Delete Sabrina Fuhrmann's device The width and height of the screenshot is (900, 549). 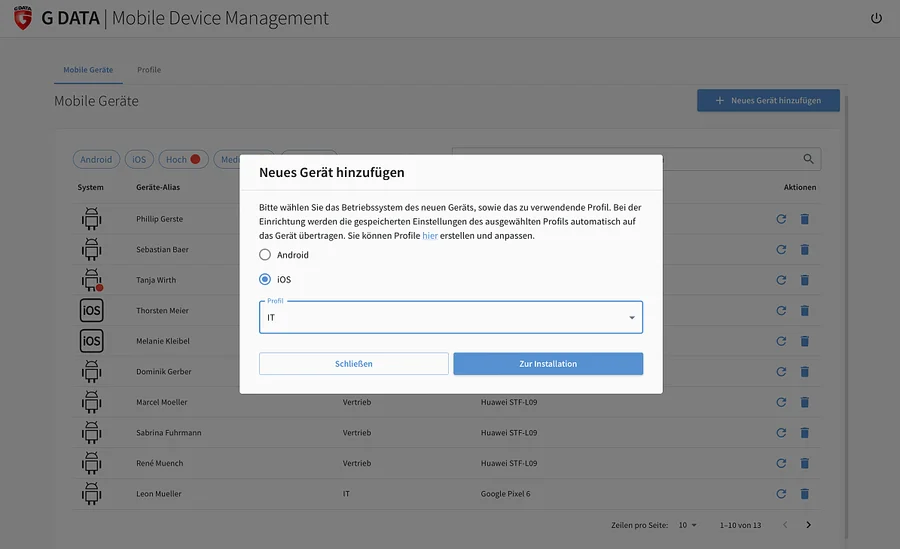coord(805,432)
